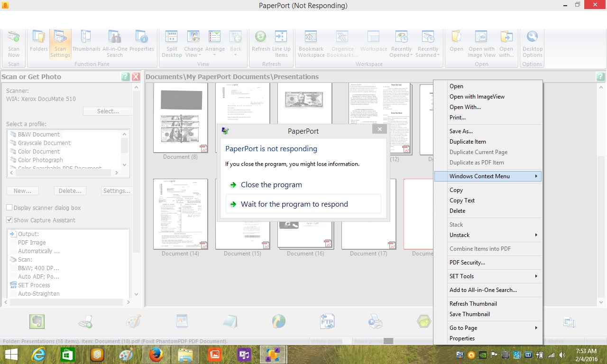Click the notepad send-to icon
The width and height of the screenshot is (607, 364).
click(230, 321)
